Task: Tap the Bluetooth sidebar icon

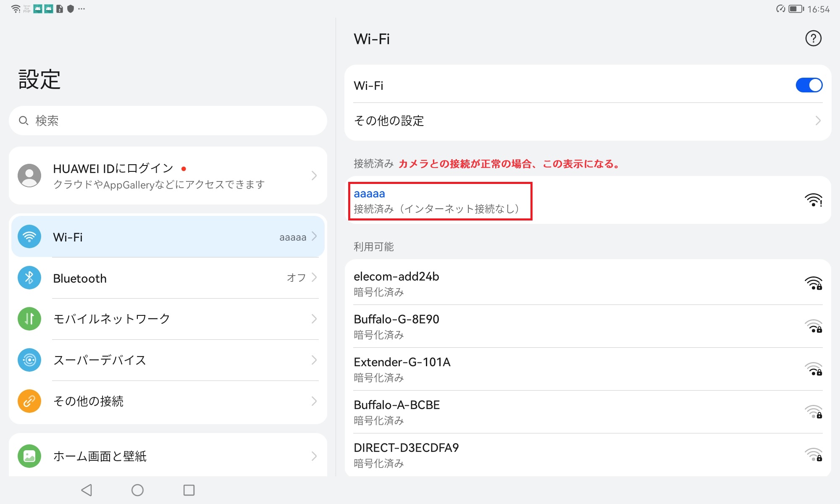Action: coord(29,278)
